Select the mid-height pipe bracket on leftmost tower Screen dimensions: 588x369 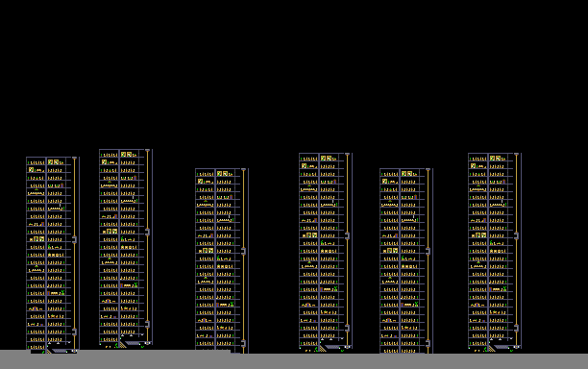click(x=74, y=239)
